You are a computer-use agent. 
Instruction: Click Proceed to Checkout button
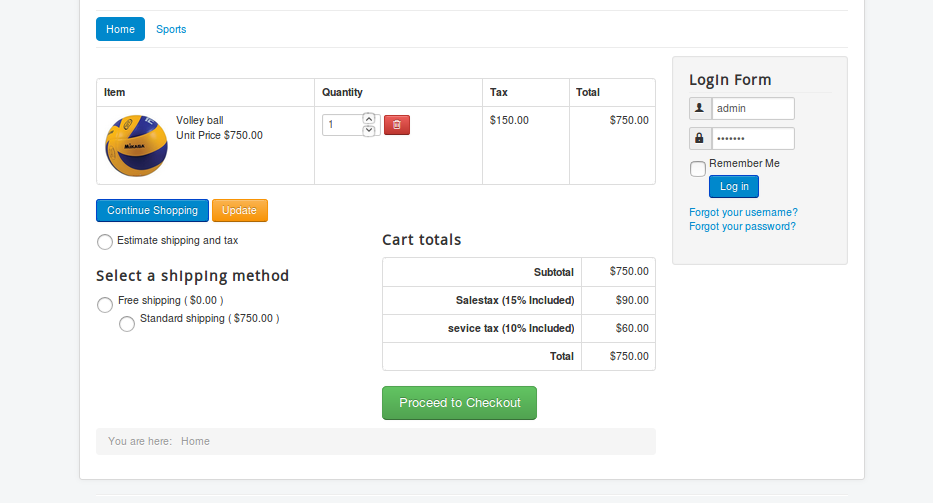[459, 403]
